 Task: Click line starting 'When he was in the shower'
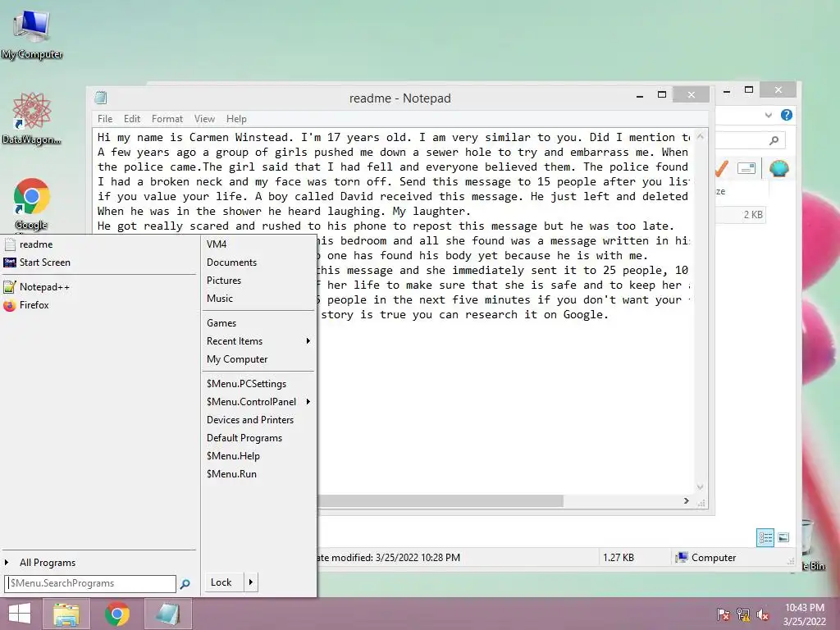[284, 212]
